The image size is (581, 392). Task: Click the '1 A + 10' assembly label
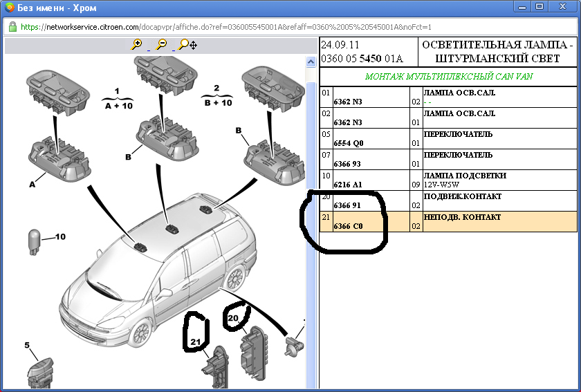tap(118, 98)
